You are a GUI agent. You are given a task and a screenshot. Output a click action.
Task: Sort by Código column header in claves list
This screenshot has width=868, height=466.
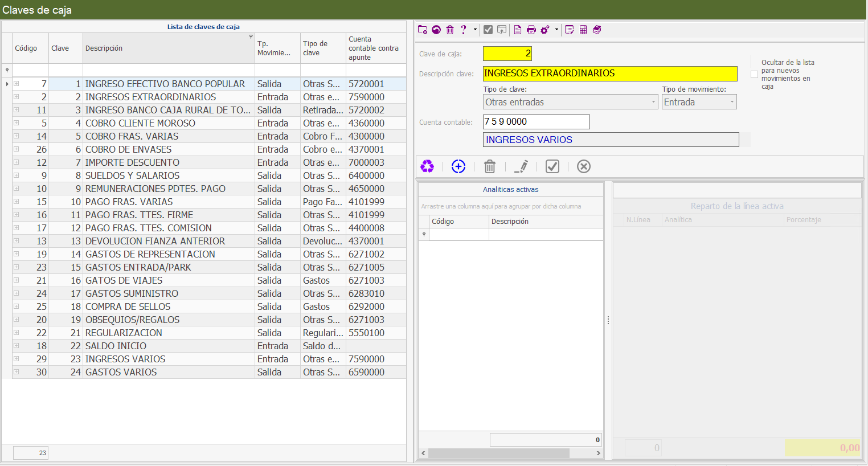pyautogui.click(x=30, y=48)
